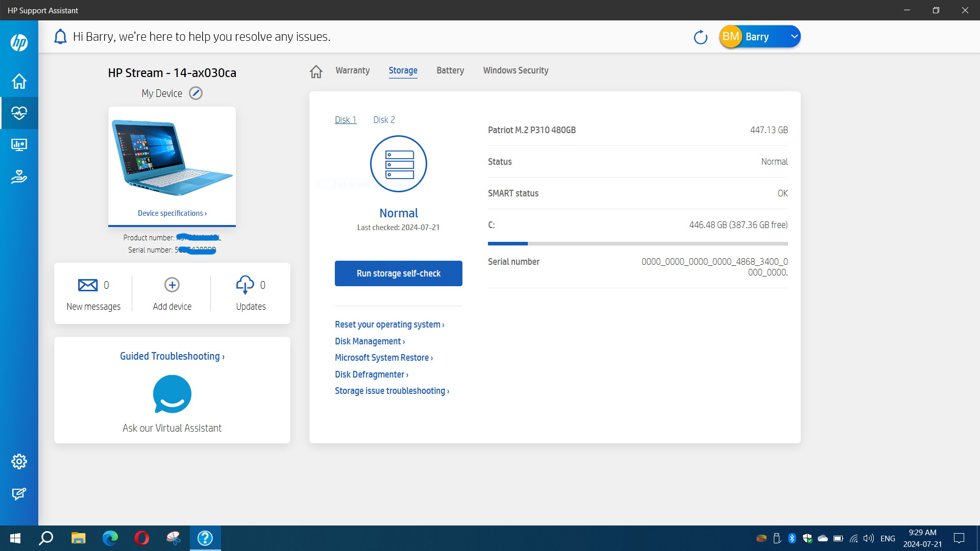Edit device nickname pencil icon
Screen dimensions: 980x551
(195, 93)
